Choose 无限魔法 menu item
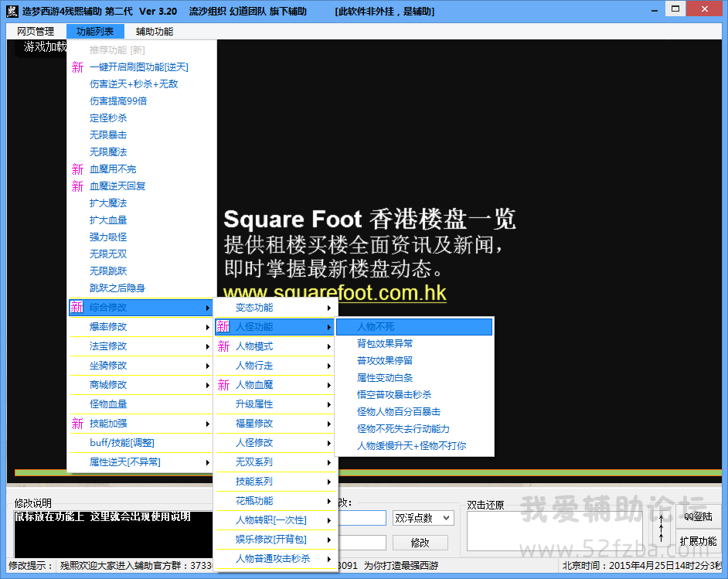Image resolution: width=728 pixels, height=579 pixels. (x=141, y=152)
